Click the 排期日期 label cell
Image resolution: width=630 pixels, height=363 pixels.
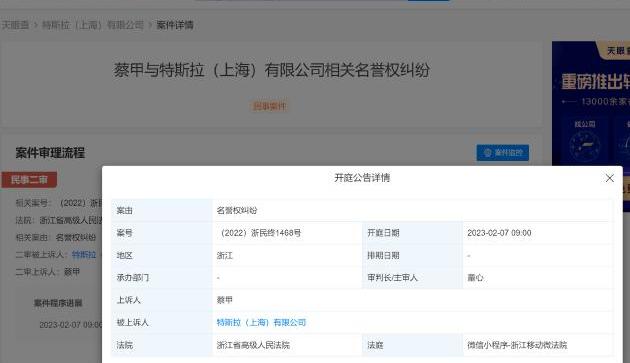(412, 255)
